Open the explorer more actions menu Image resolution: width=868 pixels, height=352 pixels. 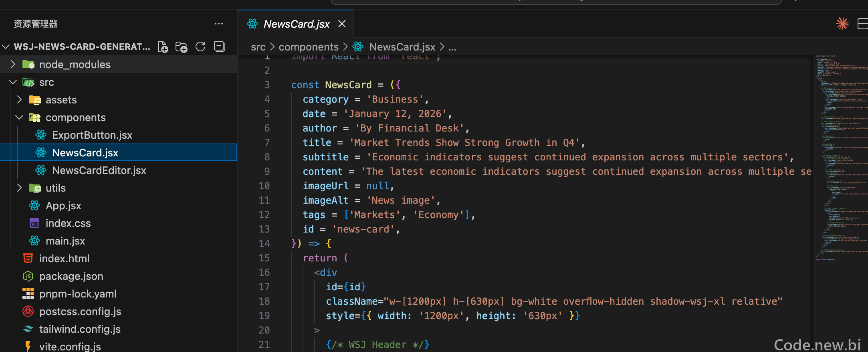[219, 24]
